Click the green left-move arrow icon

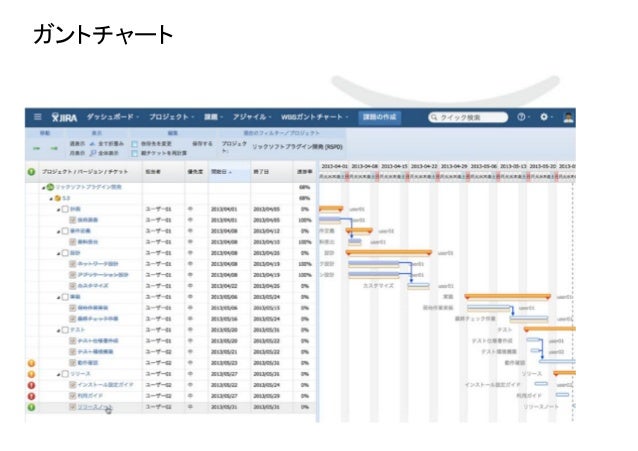point(37,149)
